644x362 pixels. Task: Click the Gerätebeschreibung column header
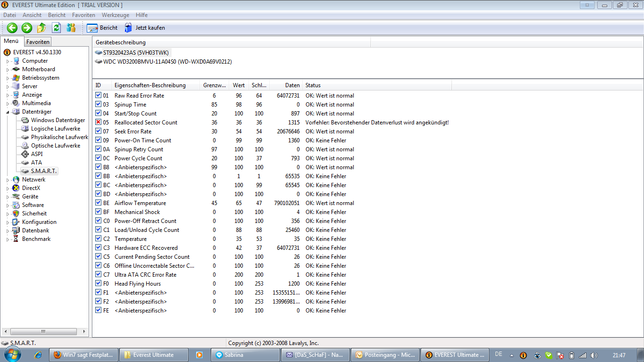click(231, 42)
